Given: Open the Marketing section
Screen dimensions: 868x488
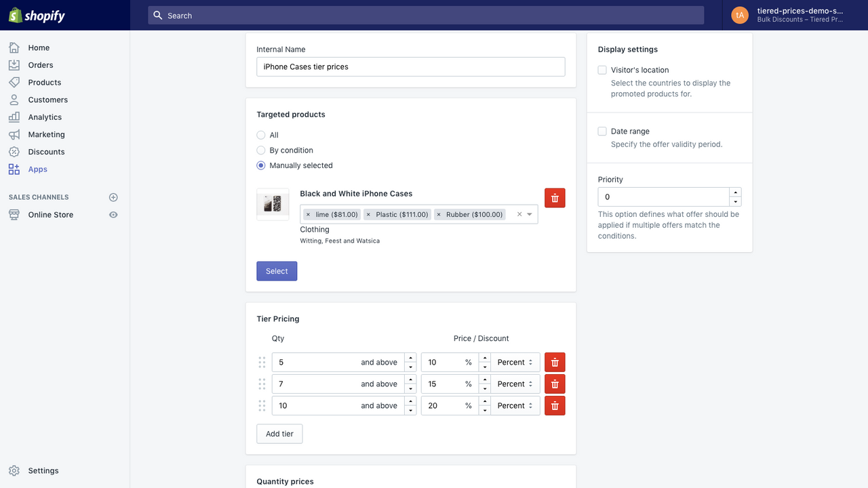Looking at the screenshot, I should click(46, 134).
